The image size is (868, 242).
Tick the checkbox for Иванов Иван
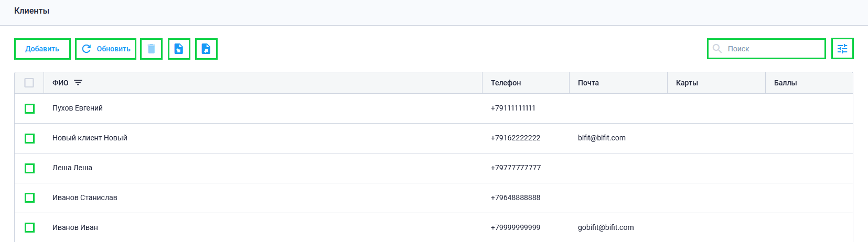[30, 228]
